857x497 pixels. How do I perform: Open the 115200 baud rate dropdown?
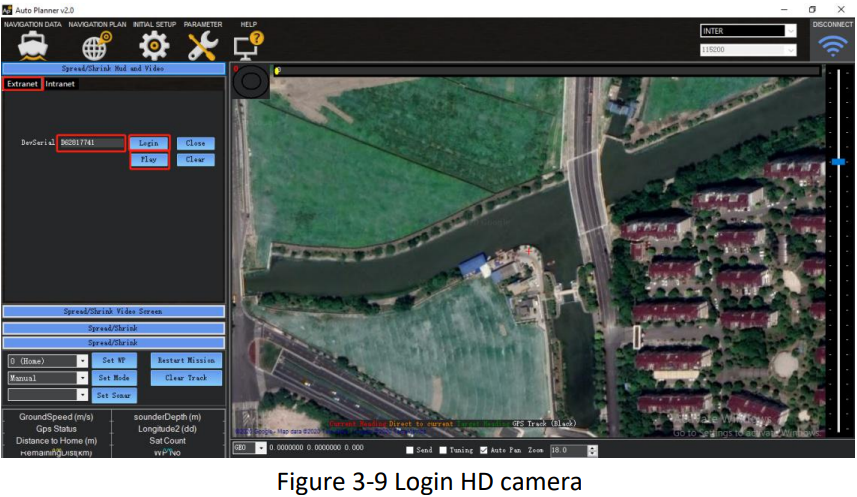click(790, 50)
